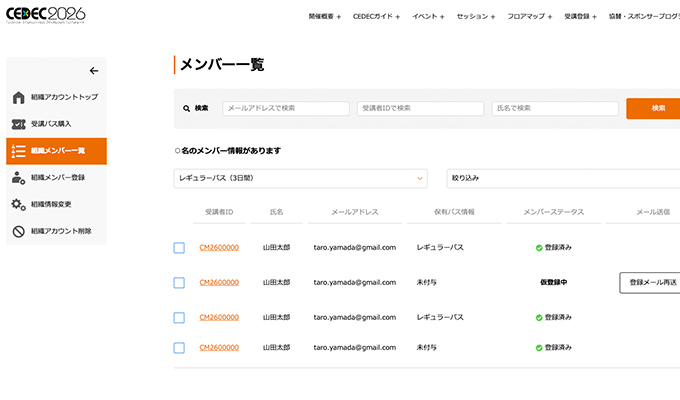Image resolution: width=680 pixels, height=400 pixels.
Task: Click the 名のメンバー情報があります text
Action: click(231, 151)
